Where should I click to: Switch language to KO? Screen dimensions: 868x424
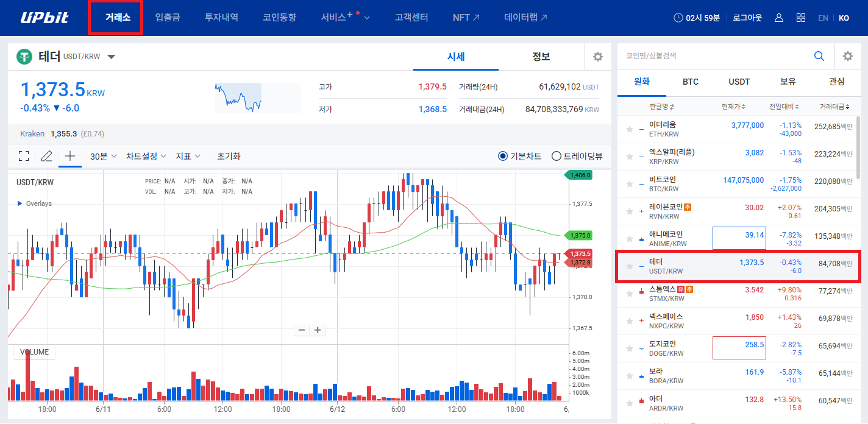click(x=844, y=18)
